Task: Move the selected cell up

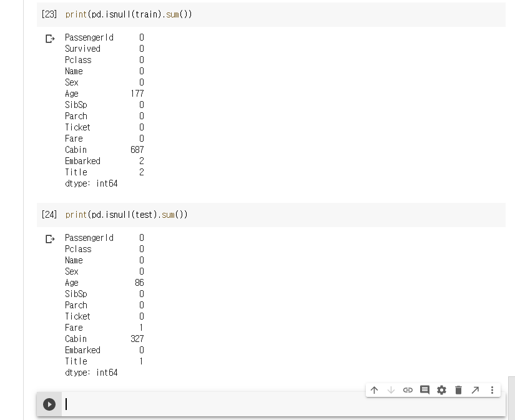Action: tap(374, 390)
